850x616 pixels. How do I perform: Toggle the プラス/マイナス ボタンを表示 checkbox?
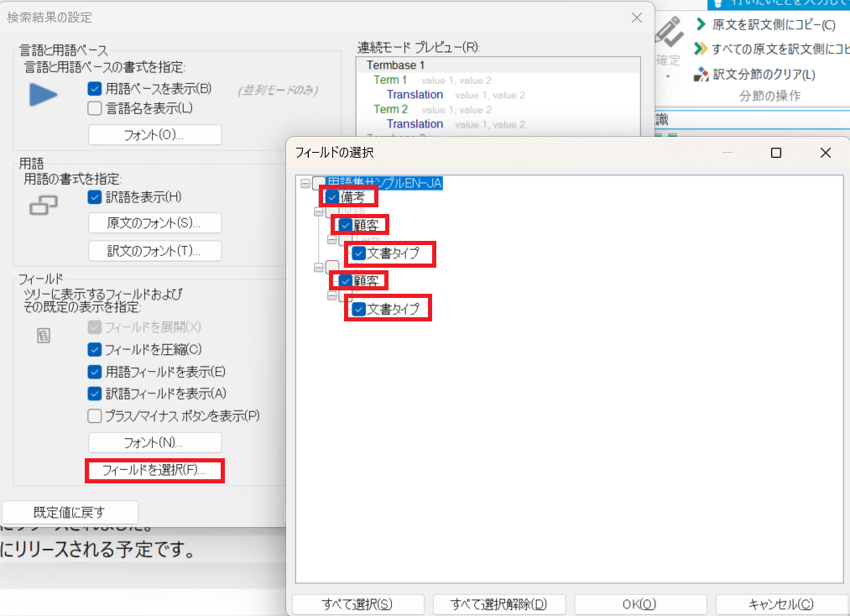point(95,415)
